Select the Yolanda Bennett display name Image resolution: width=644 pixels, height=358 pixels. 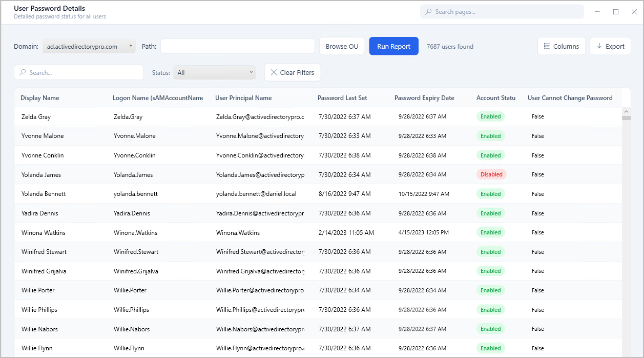[44, 194]
